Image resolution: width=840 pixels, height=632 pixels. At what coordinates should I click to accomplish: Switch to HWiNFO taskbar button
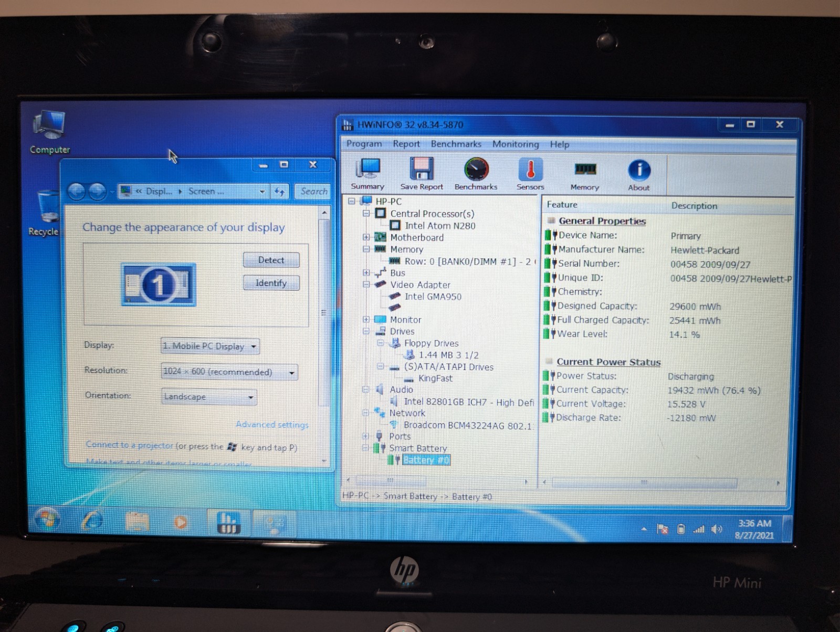coord(229,523)
